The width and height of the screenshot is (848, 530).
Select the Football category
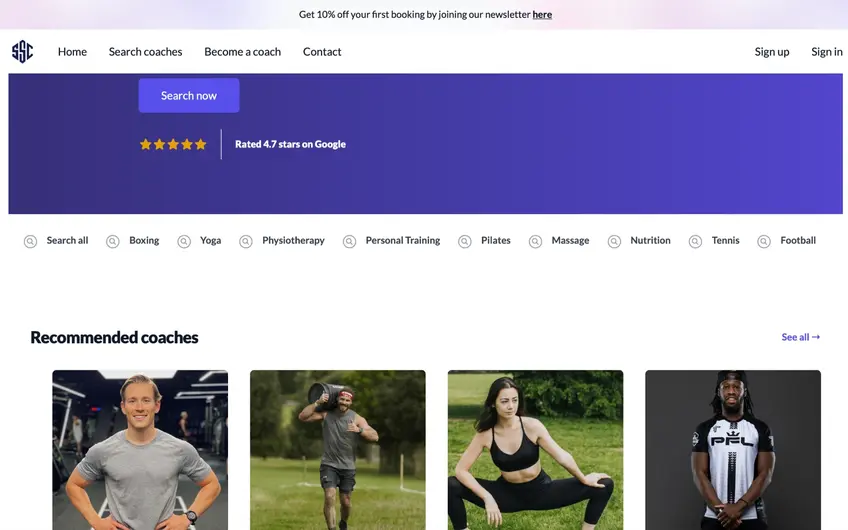[798, 240]
